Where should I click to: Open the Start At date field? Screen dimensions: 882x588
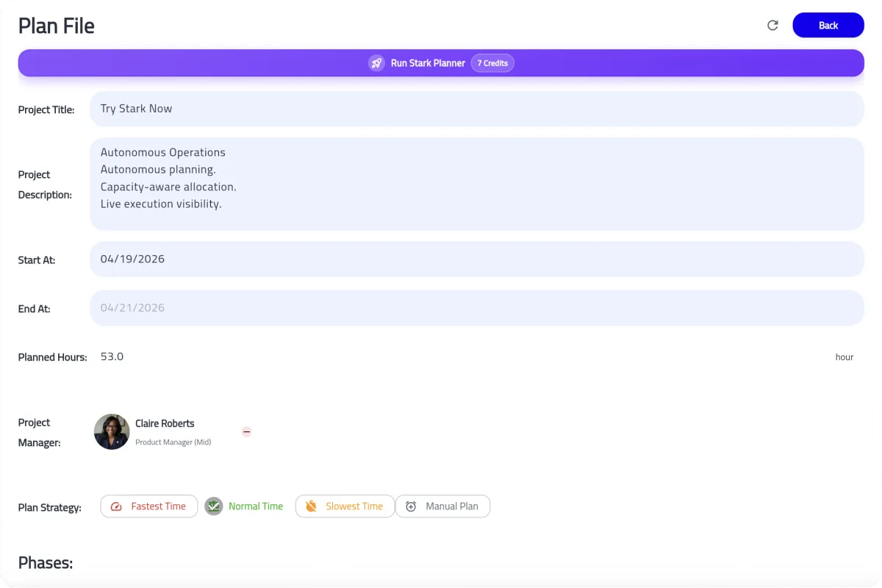[476, 259]
